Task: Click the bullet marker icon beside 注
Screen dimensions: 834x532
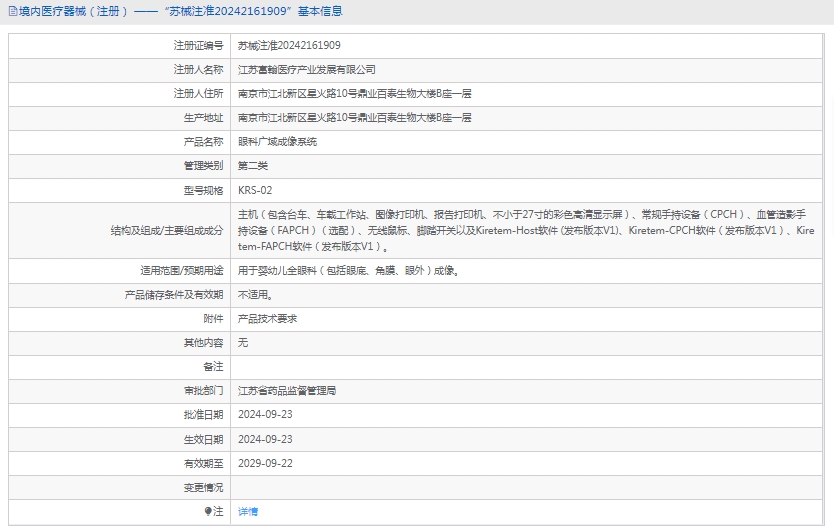Action: [208, 511]
